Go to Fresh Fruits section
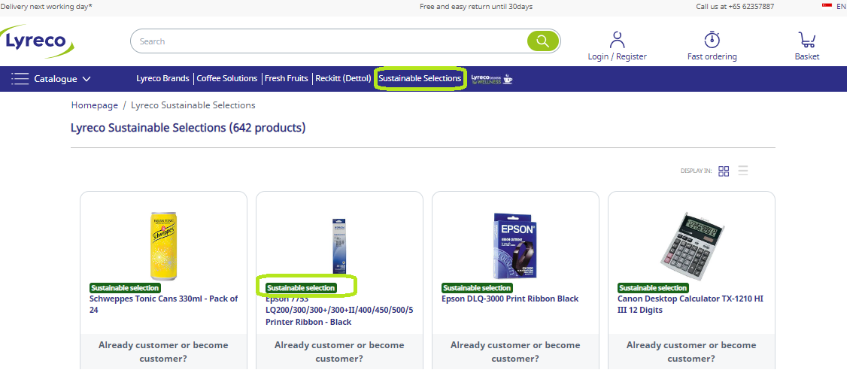Image resolution: width=868 pixels, height=382 pixels. (x=286, y=78)
